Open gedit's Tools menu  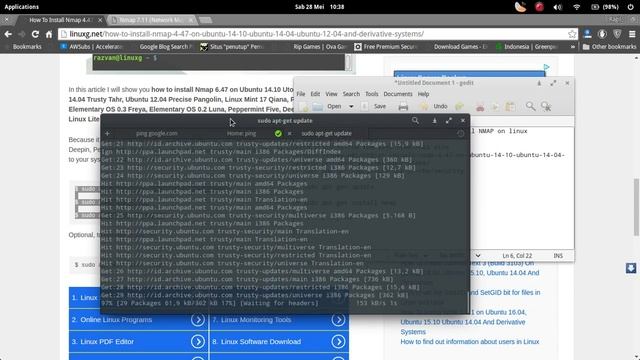(x=371, y=94)
